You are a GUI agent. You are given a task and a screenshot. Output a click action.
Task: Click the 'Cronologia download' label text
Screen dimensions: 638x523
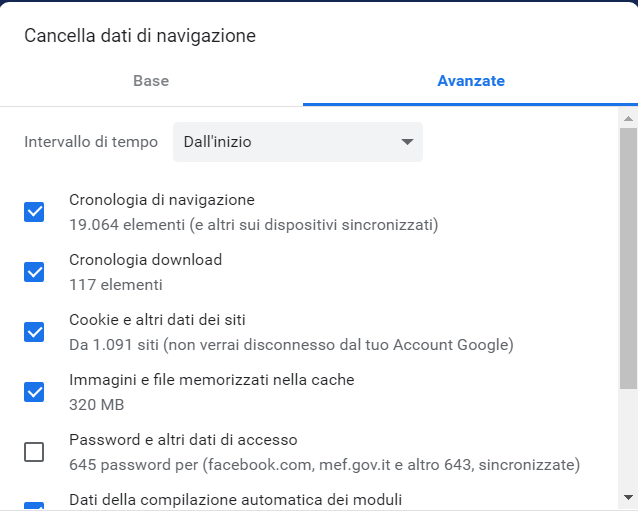coord(145,260)
